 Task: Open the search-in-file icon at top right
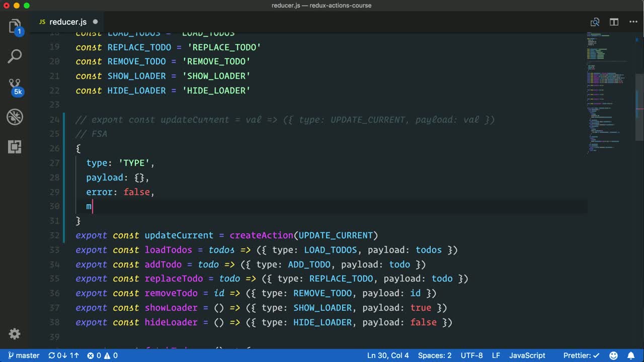(x=595, y=22)
